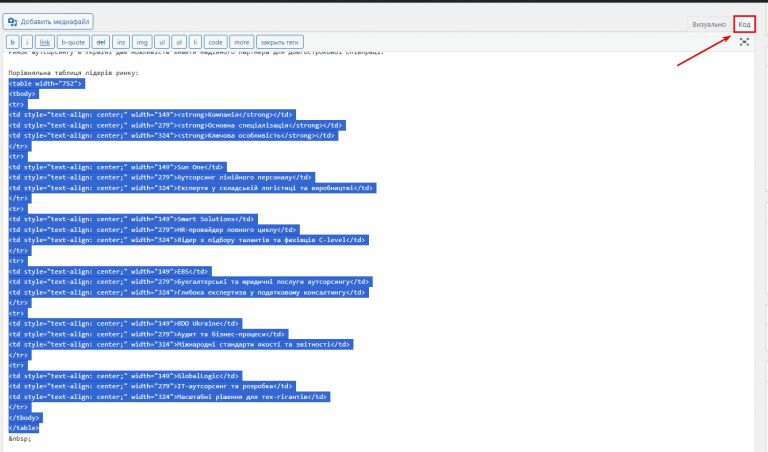Insert code tag
This screenshot has height=452, width=768.
click(216, 42)
